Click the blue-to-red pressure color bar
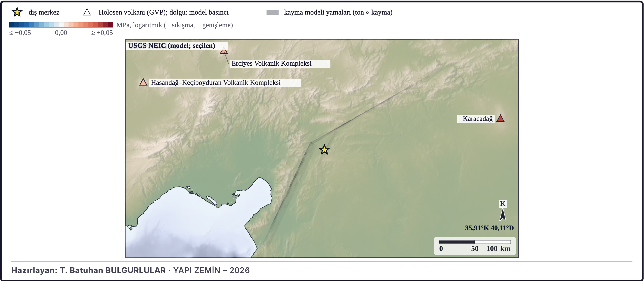This screenshot has width=644, height=281. pos(61,24)
